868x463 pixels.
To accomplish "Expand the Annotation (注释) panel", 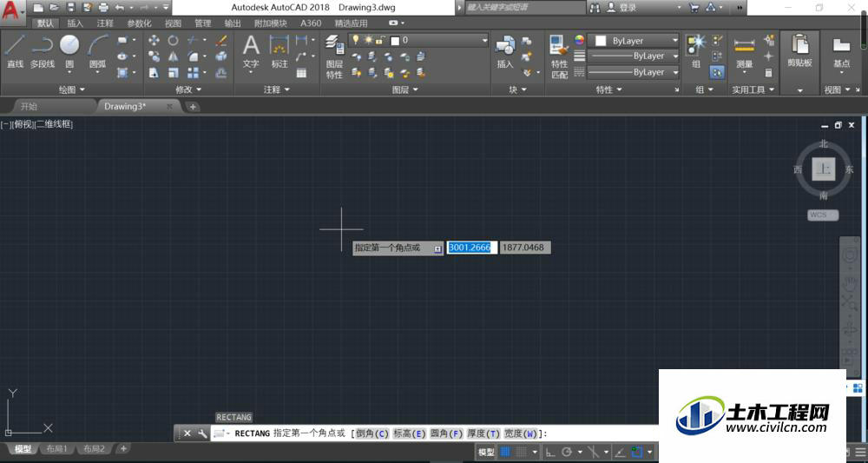I will click(x=276, y=89).
